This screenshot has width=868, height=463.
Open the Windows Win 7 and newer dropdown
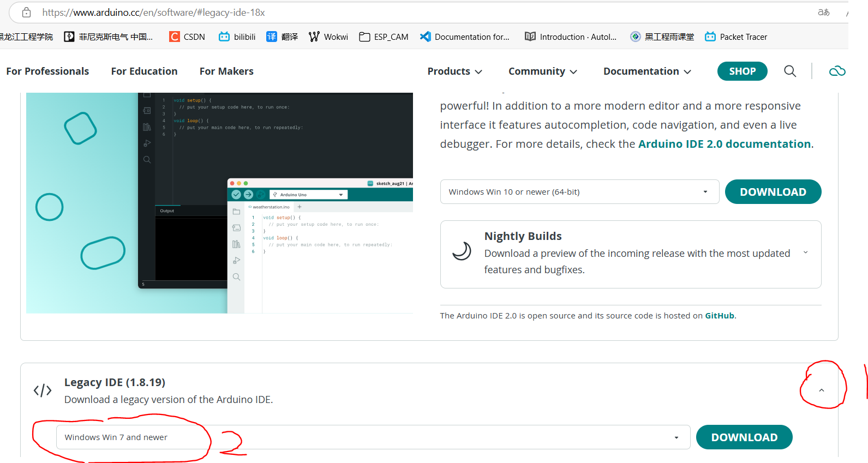[x=373, y=437]
